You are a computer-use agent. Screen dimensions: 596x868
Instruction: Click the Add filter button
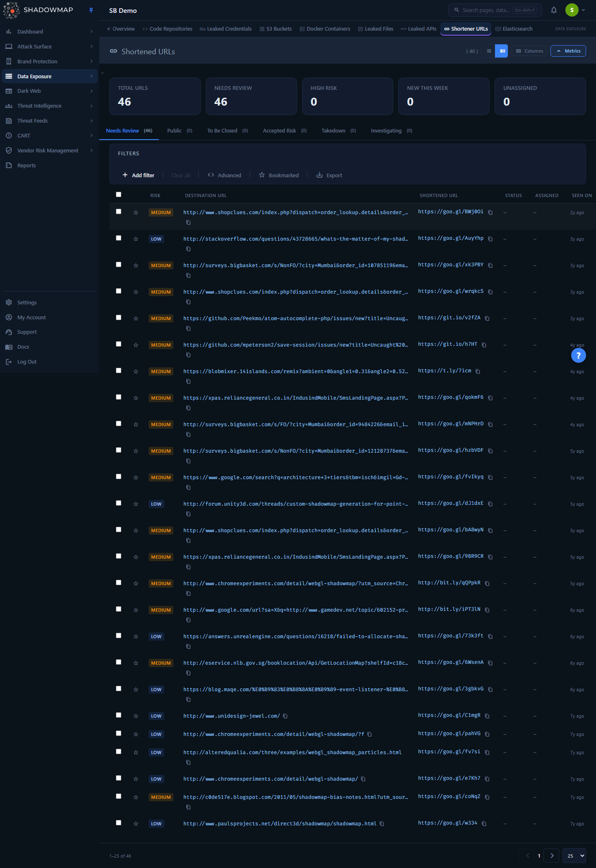pyautogui.click(x=138, y=175)
